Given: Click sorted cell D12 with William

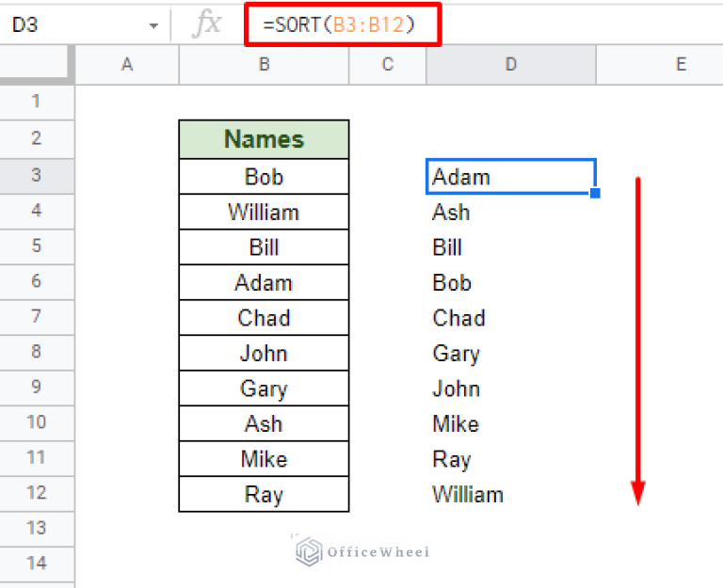Looking at the screenshot, I should [511, 494].
